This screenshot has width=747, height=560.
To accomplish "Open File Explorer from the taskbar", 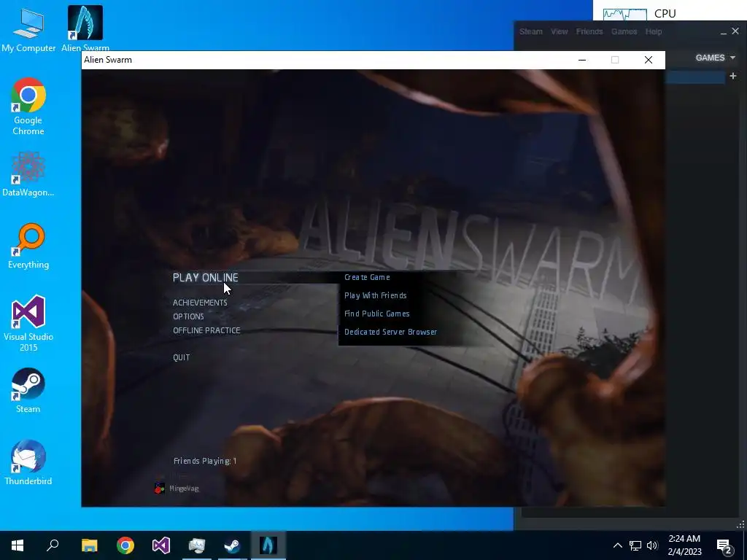I will pyautogui.click(x=89, y=545).
